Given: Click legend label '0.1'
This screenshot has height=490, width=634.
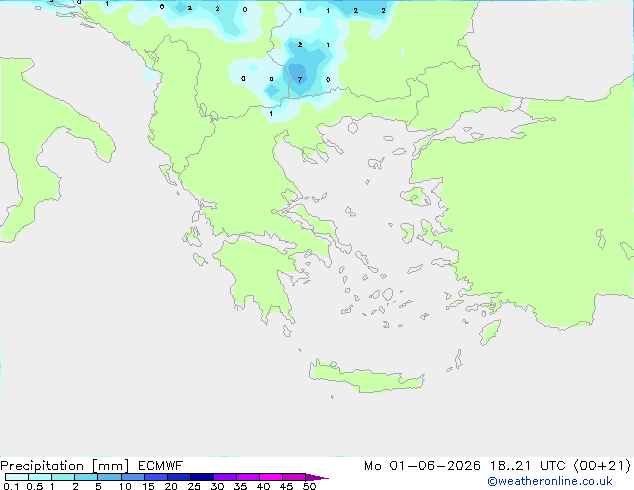Looking at the screenshot, I should [11, 486].
